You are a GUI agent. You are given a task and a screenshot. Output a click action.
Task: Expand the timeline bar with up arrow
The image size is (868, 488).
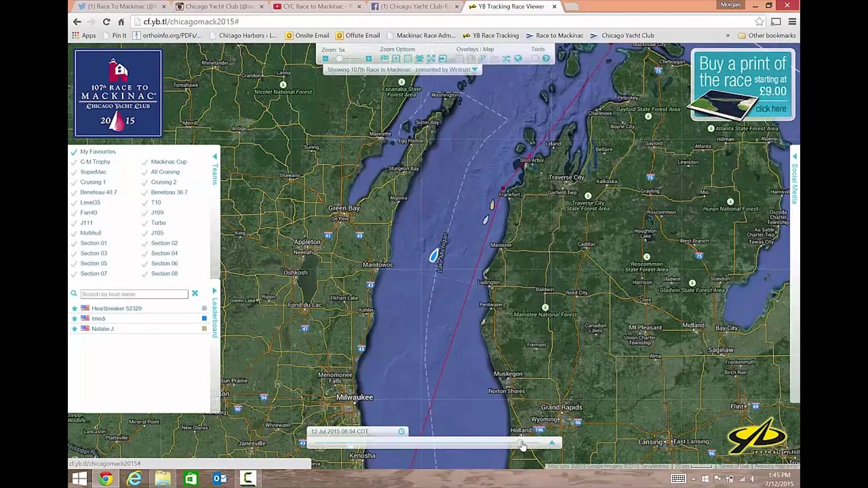[x=552, y=443]
